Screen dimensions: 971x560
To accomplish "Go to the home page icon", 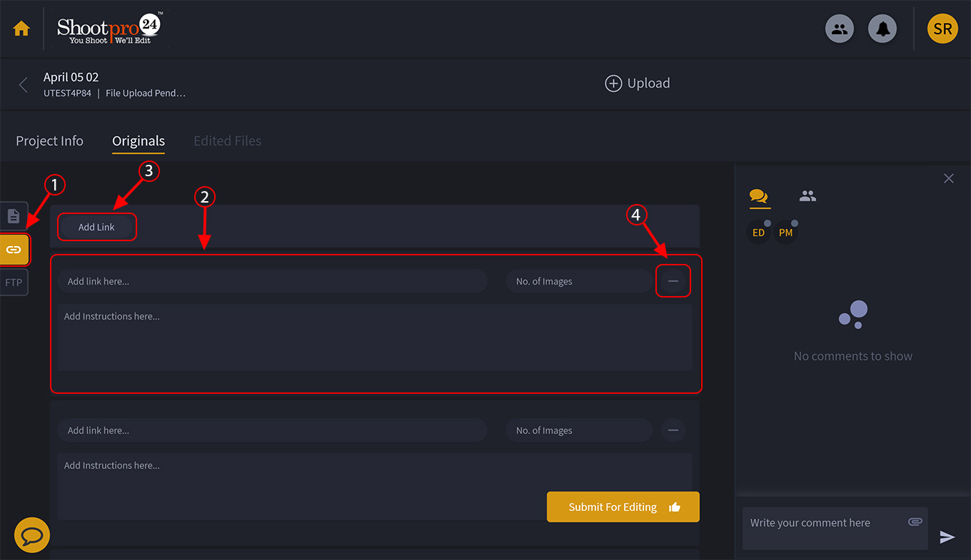I will tap(21, 29).
